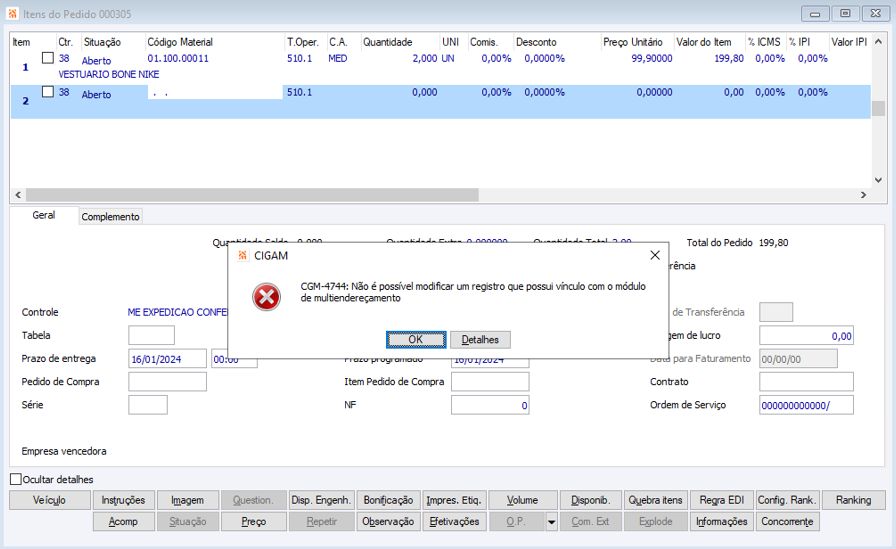
Task: Click the Instruções button
Action: 123,500
